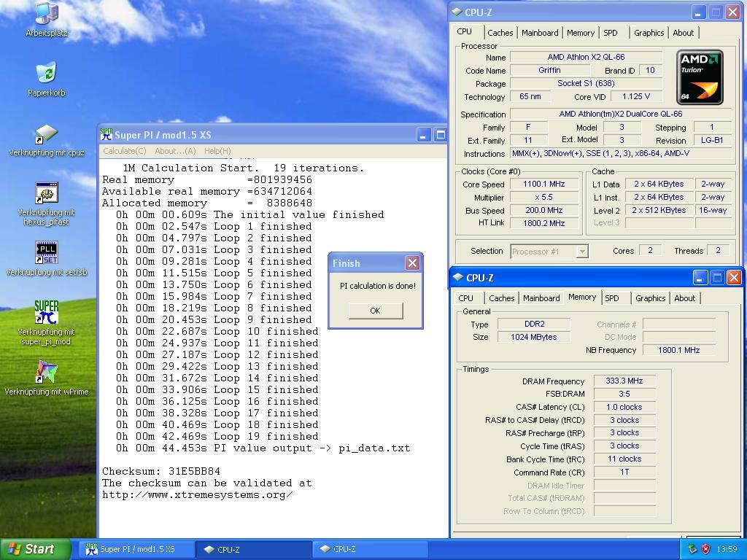The image size is (747, 560).
Task: Switch to Caches tab in lower CPU-Z
Action: pos(502,298)
